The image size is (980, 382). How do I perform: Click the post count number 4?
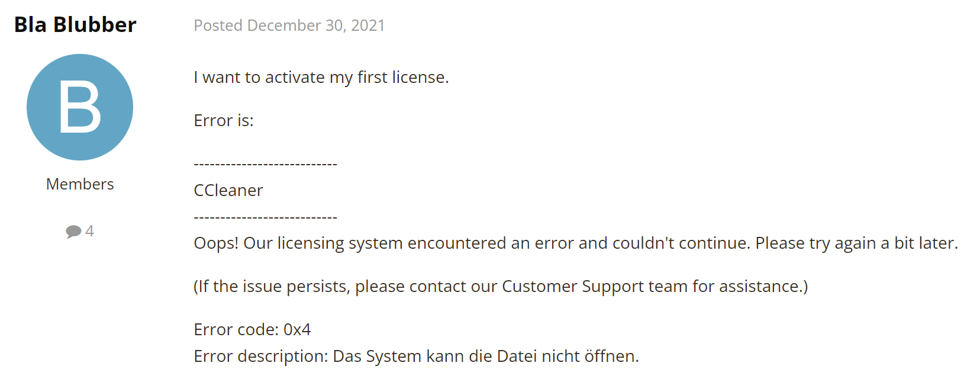(x=89, y=231)
